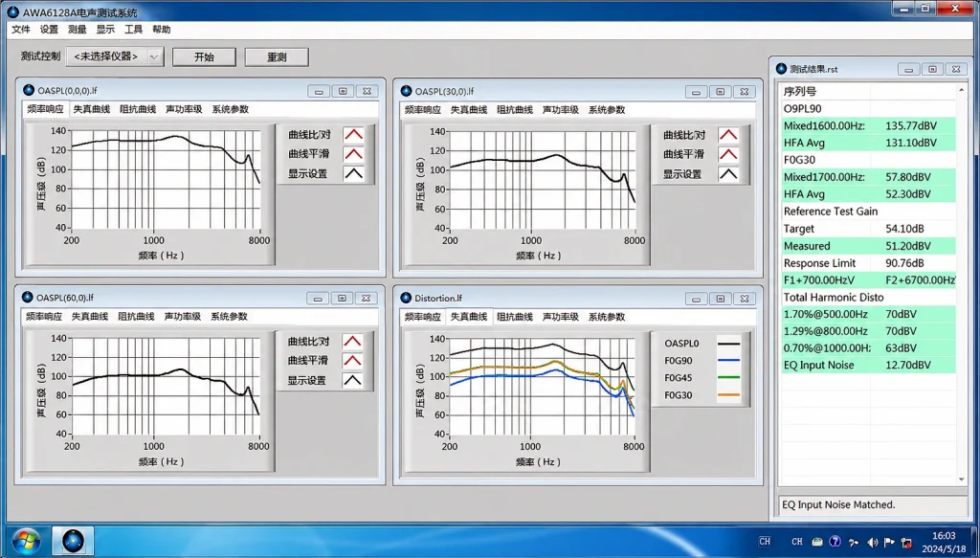Click the 测试结果.rst window title icon
Viewport: 980px width, 558px height.
pos(781,69)
